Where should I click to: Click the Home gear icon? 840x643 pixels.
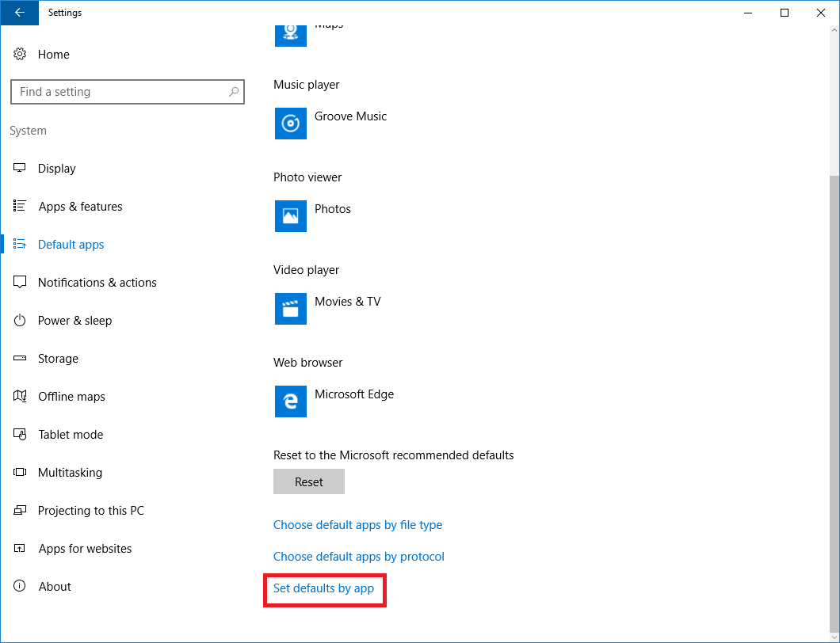[20, 54]
